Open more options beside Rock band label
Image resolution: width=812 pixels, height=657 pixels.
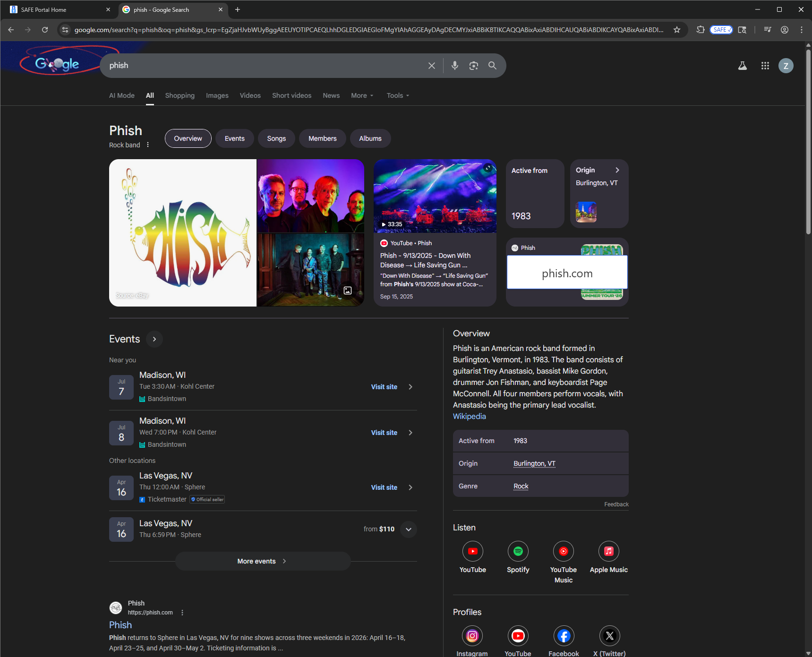148,145
